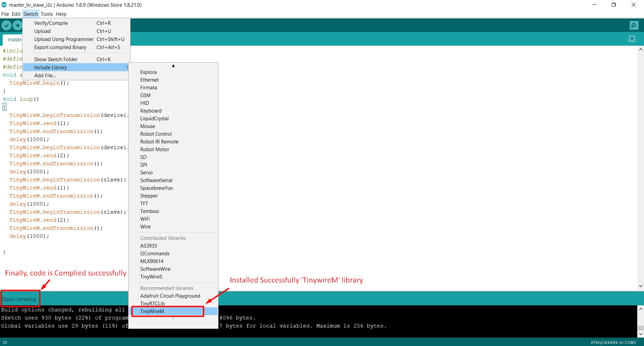Image resolution: width=644 pixels, height=346 pixels.
Task: Open the Edit menu
Action: pos(16,14)
